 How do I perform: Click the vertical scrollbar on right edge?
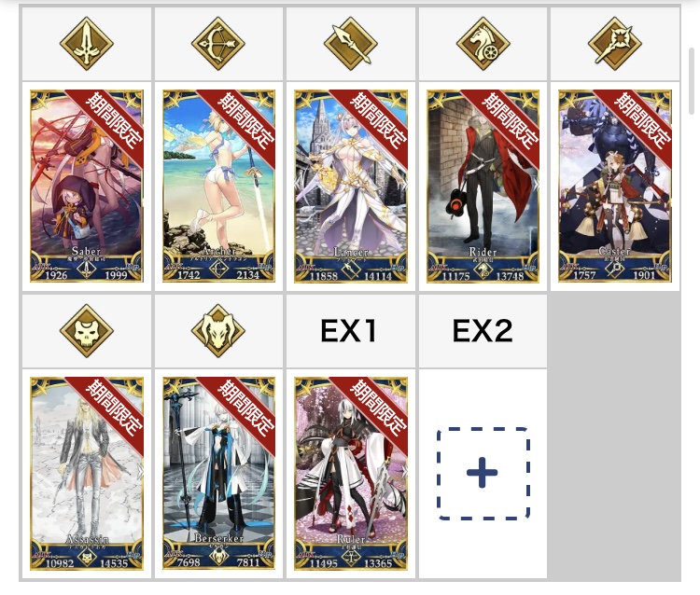[x=692, y=80]
